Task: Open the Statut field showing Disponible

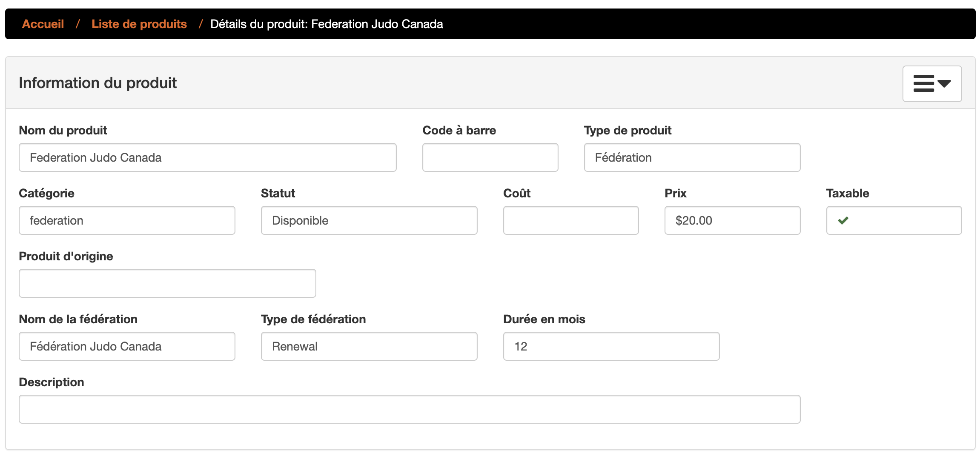Action: [x=369, y=220]
